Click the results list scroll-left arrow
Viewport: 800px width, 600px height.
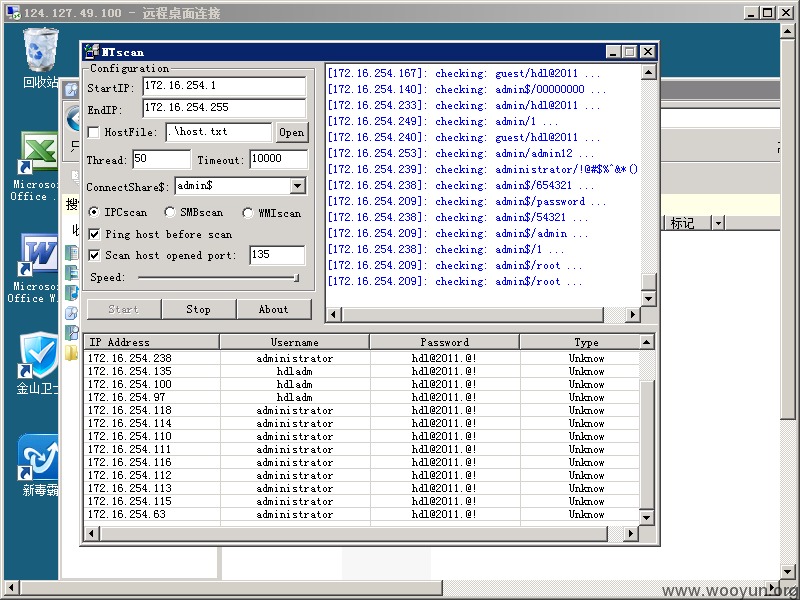point(92,534)
